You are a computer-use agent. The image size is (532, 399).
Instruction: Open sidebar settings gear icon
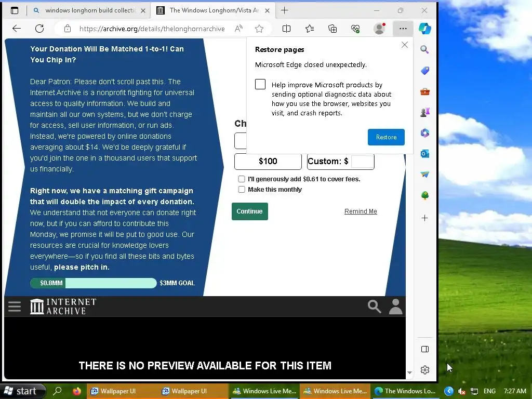[425, 370]
